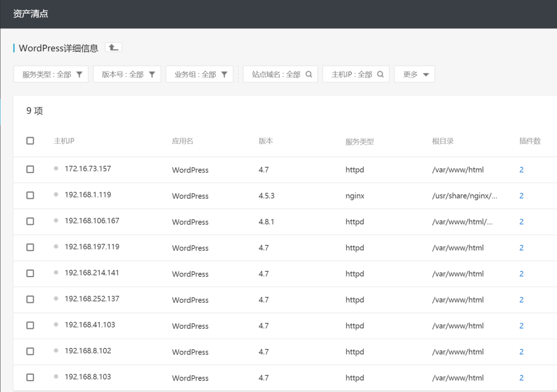The image size is (557, 392).
Task: Click the funnel icon in 服务类型 filter
Action: 80,75
